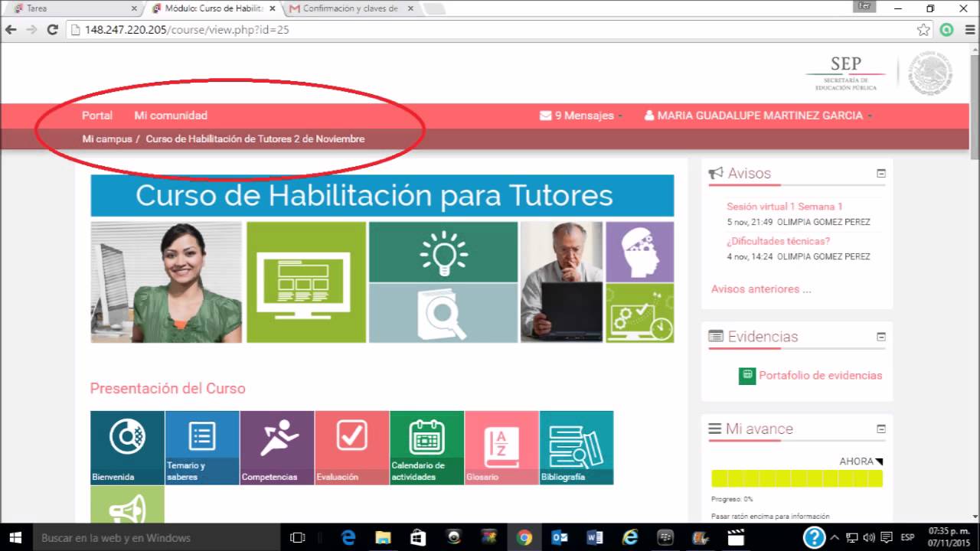
Task: Click the taskbar clock showing 07:35 p. m.
Action: coord(948,537)
